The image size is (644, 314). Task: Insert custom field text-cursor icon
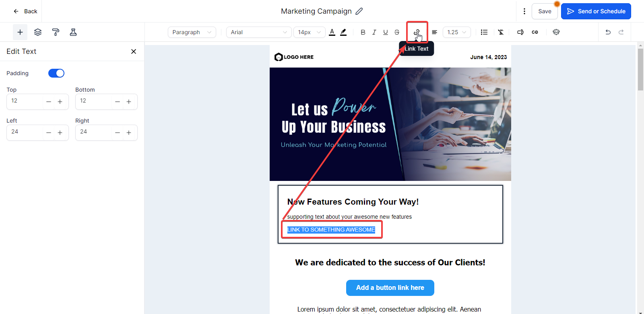520,32
